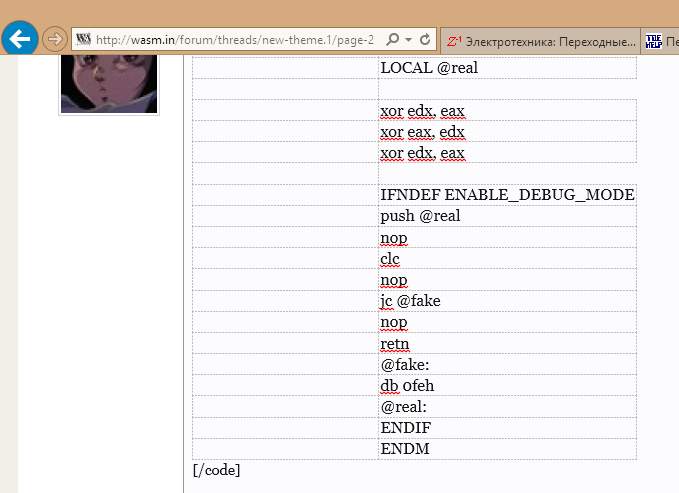Click the wasm.in site favicon in address bar
Screen dimensions: 679x493
point(84,40)
